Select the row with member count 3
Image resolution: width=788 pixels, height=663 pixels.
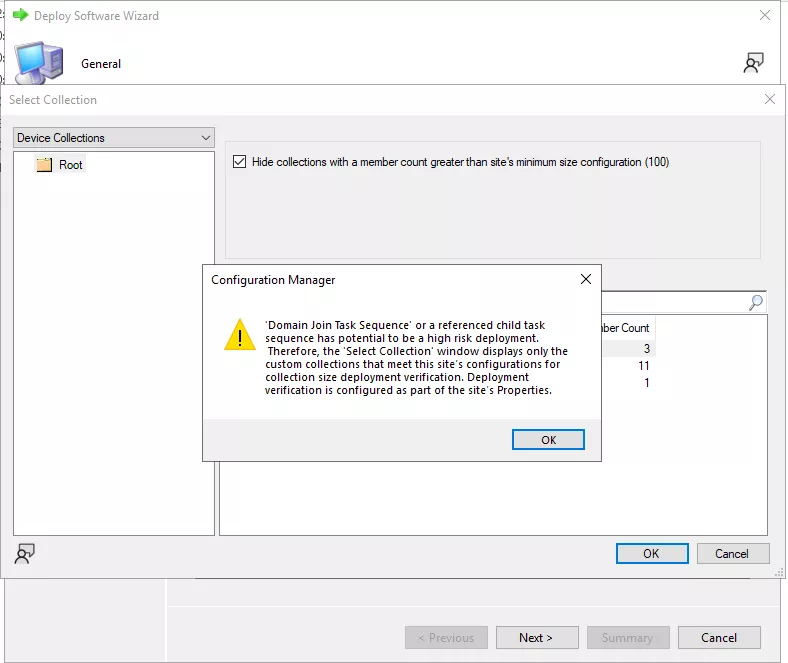[628, 348]
